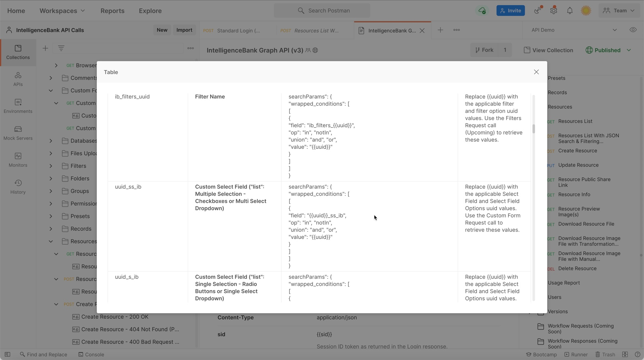Open the Mock Servers panel
Image resolution: width=644 pixels, height=360 pixels.
18,133
